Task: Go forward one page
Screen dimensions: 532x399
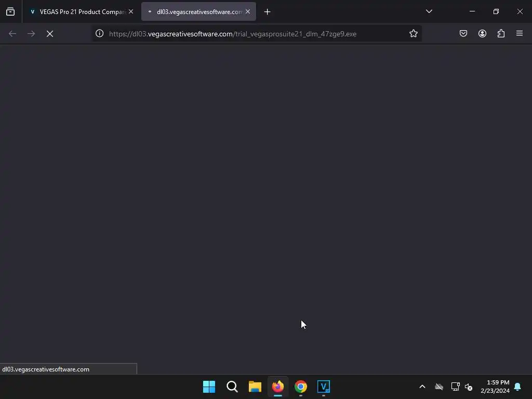Action: [31, 34]
